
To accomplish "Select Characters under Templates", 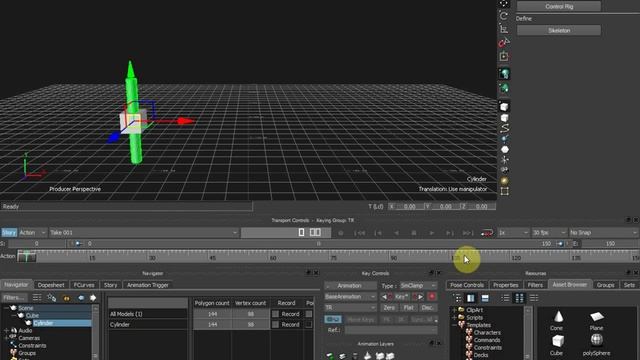I will pyautogui.click(x=487, y=333).
